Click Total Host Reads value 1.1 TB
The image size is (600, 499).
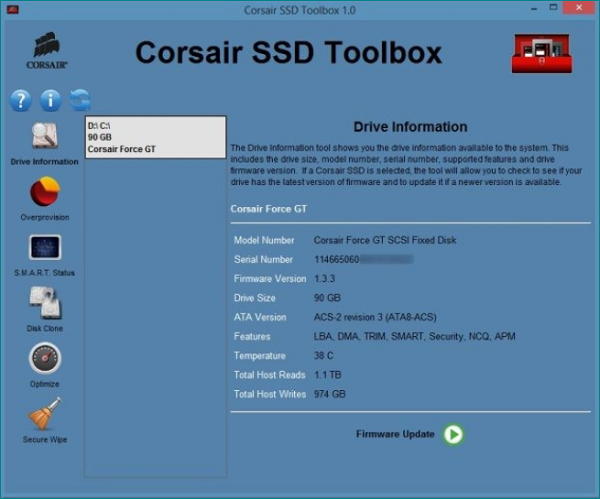pyautogui.click(x=328, y=375)
